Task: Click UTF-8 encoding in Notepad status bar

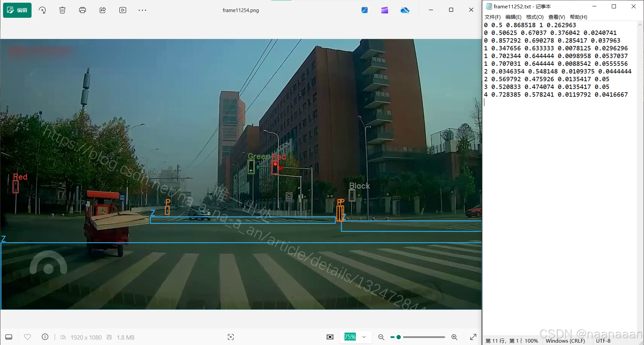Action: click(603, 341)
